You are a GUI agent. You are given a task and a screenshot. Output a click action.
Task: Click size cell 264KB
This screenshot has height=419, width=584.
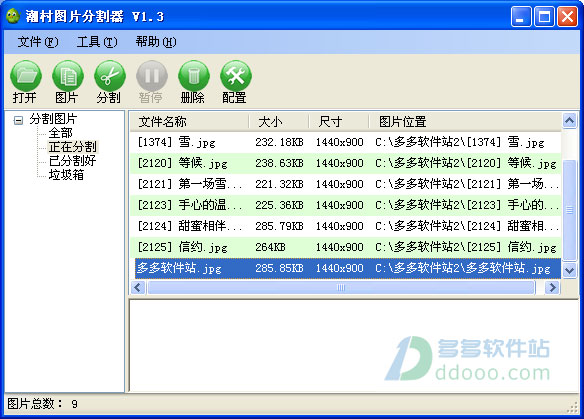tap(270, 247)
